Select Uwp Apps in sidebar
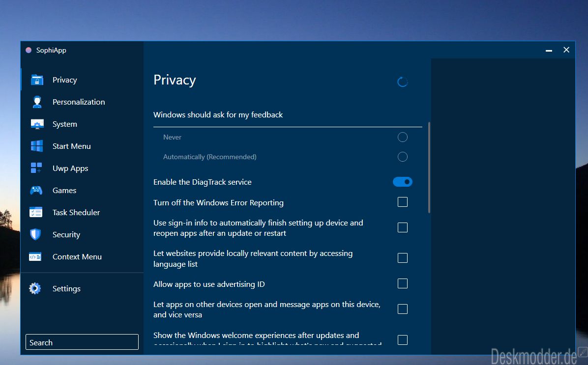588x365 pixels. tap(70, 168)
